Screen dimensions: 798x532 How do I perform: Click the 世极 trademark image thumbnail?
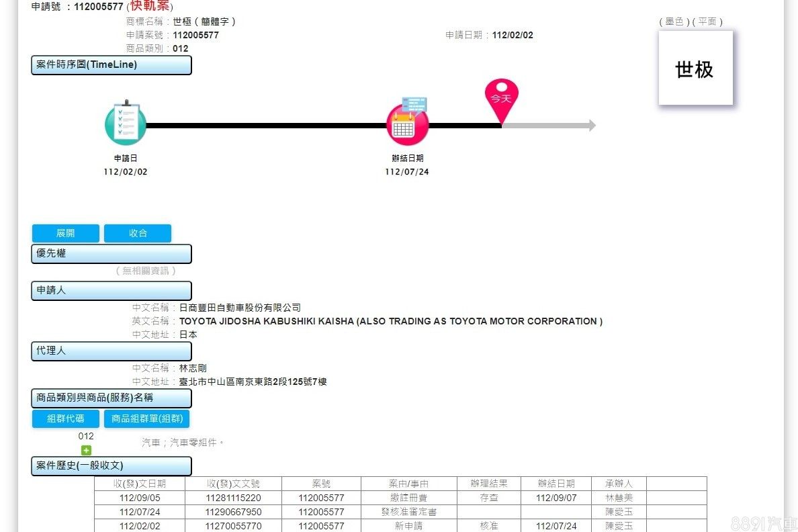695,69
